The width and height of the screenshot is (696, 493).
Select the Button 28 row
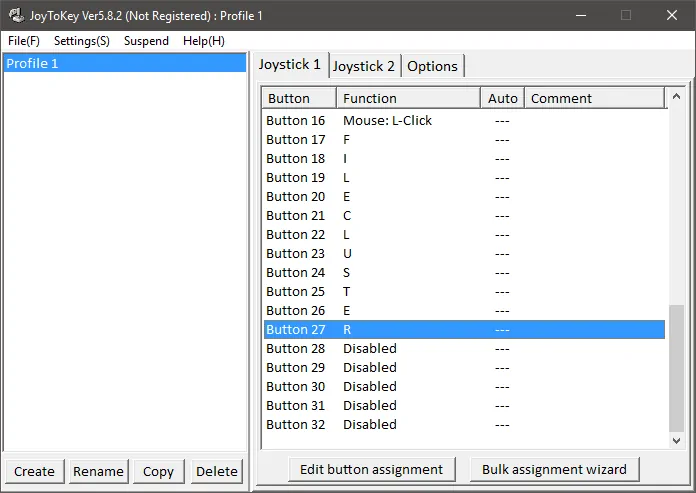point(464,348)
